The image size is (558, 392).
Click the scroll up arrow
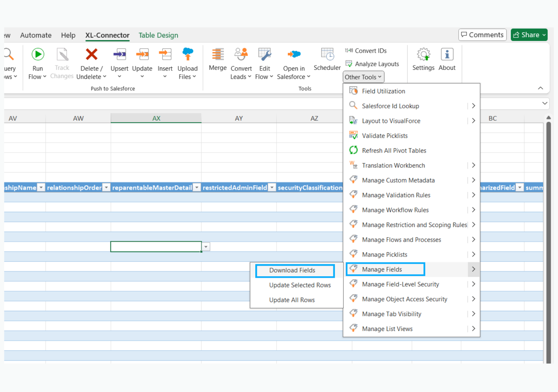pos(549,118)
